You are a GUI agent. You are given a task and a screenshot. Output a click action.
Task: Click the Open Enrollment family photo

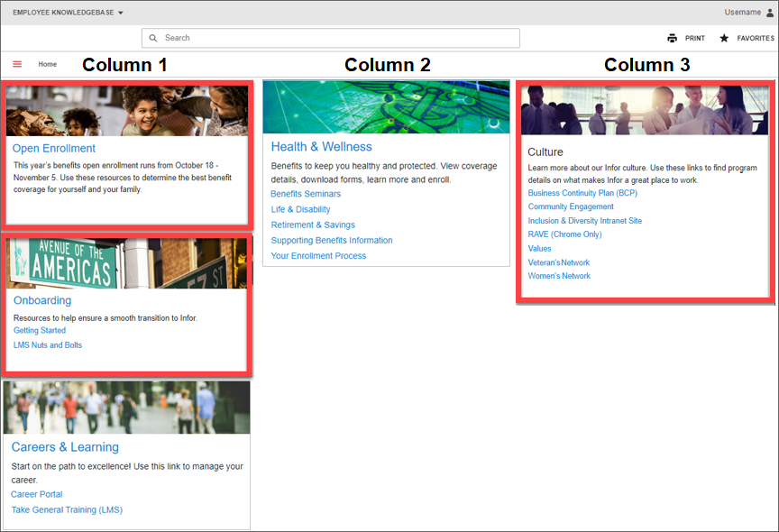point(127,111)
